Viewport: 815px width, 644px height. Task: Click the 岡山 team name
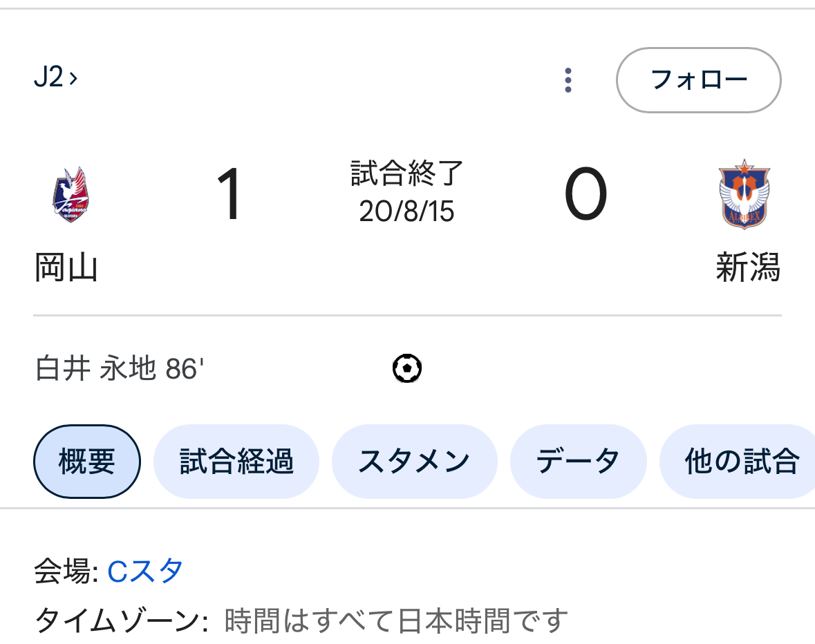pos(66,268)
